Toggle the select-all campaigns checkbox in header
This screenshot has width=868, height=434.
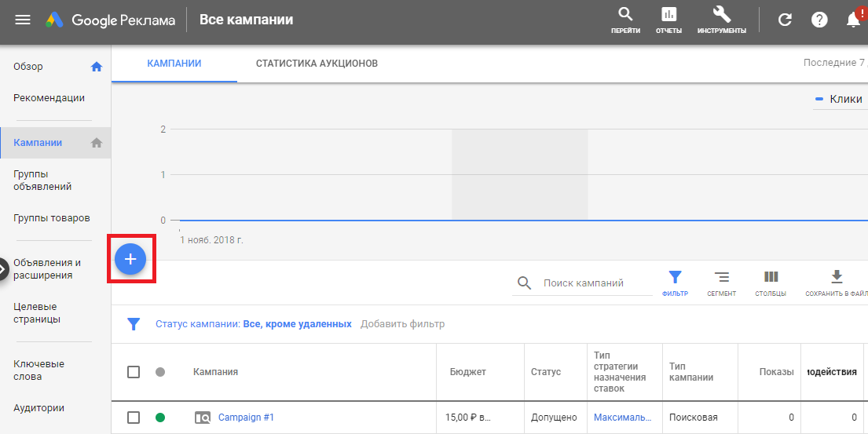tap(134, 372)
